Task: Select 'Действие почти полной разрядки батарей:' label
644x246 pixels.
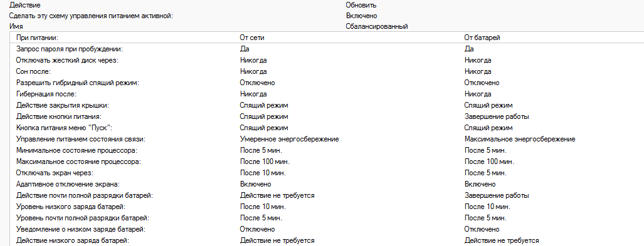Action: coord(85,195)
